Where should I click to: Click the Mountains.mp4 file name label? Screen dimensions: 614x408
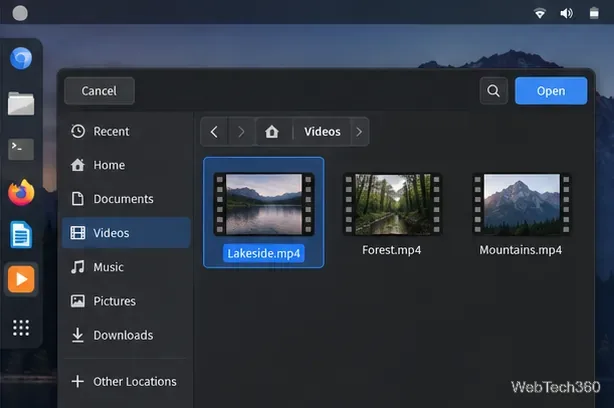520,250
